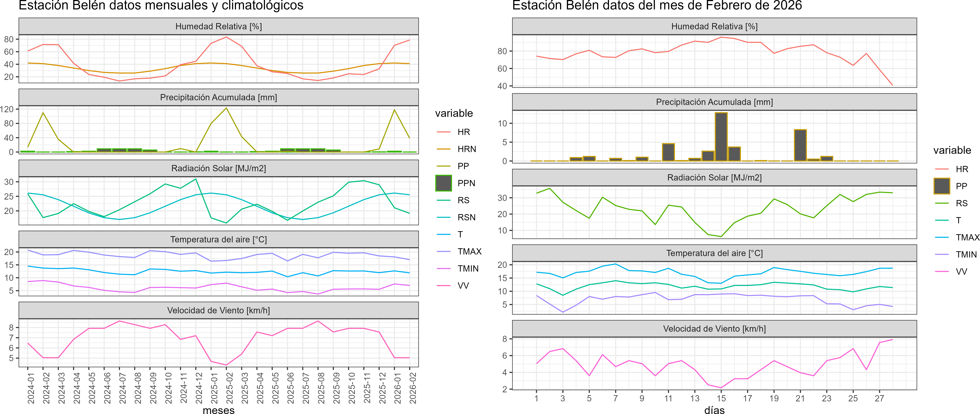Click the dark PP legend swatch in right legend
980x414 pixels.
pos(942,186)
